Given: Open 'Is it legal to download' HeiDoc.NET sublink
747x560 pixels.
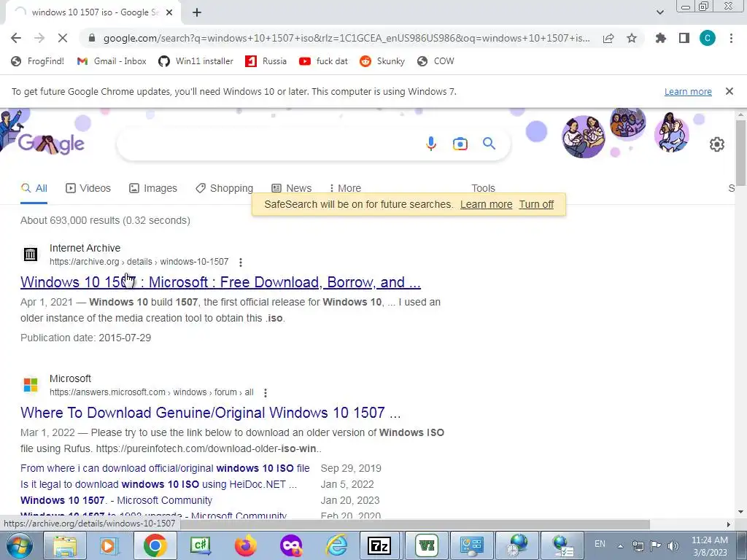Looking at the screenshot, I should (158, 484).
